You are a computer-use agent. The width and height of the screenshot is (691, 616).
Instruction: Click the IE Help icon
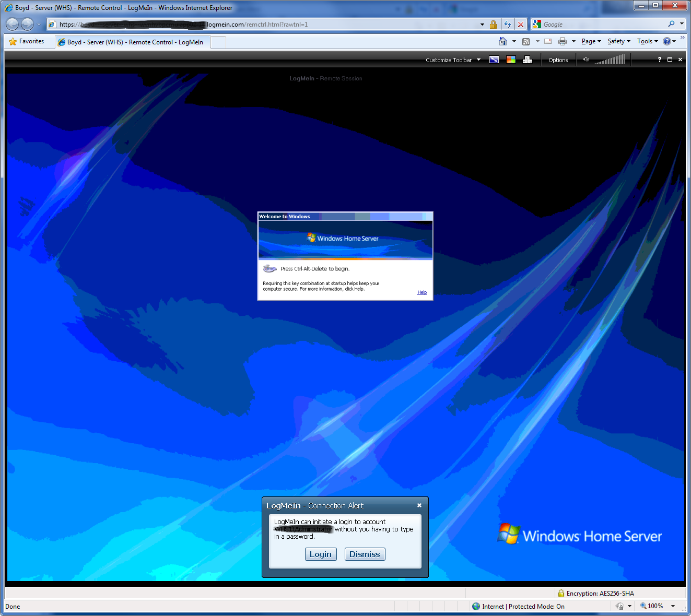pos(667,41)
